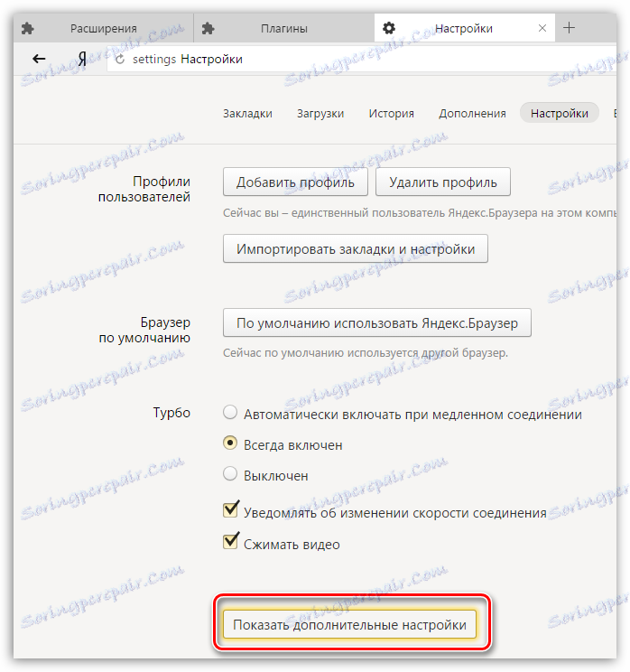The height and width of the screenshot is (672, 630).
Task: Close the Настройки browser tab
Action: point(542,28)
